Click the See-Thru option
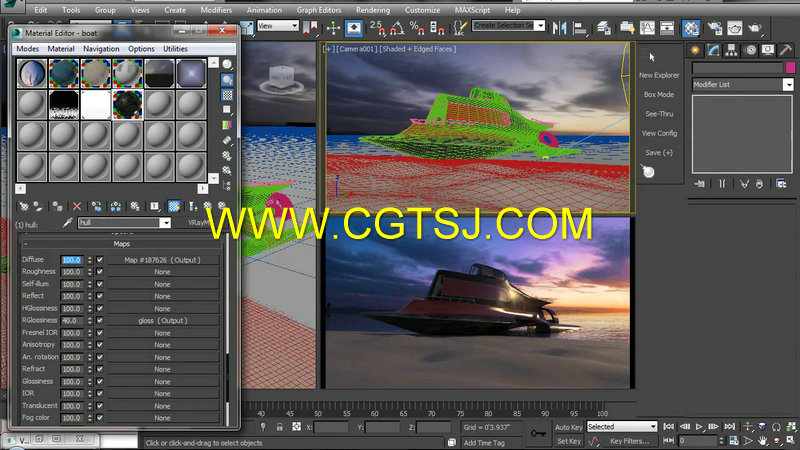 (x=659, y=114)
